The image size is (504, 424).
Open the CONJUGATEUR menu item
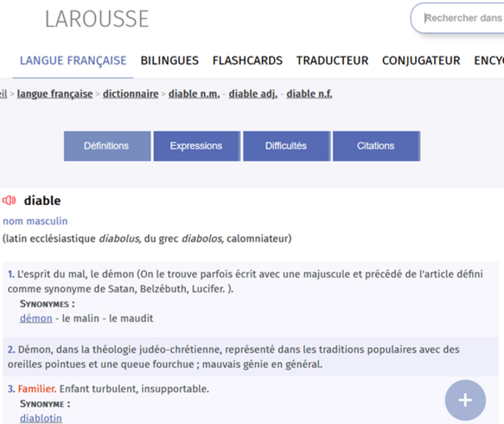[x=421, y=60]
